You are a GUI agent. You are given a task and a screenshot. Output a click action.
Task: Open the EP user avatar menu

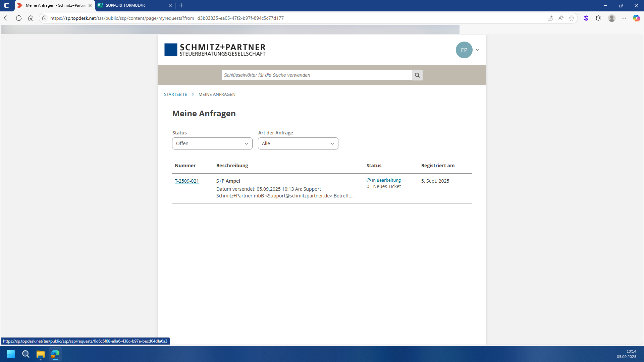tap(464, 50)
